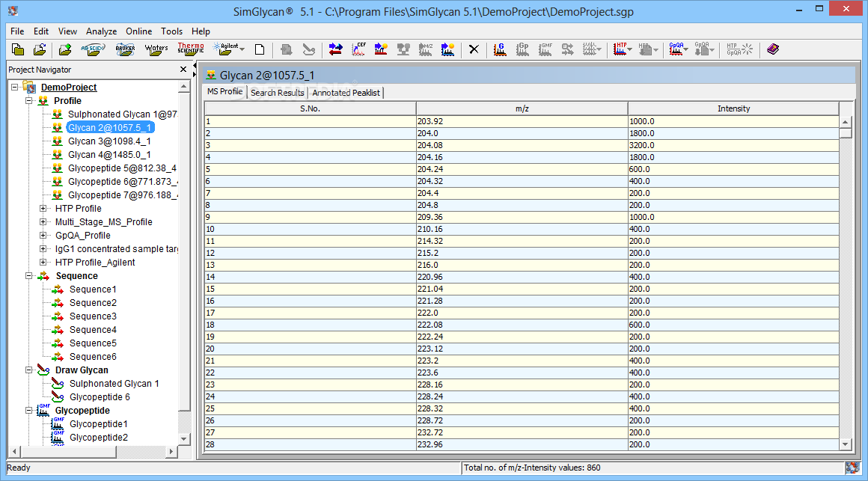The width and height of the screenshot is (868, 481).
Task: Import Waters data file
Action: coord(156,50)
